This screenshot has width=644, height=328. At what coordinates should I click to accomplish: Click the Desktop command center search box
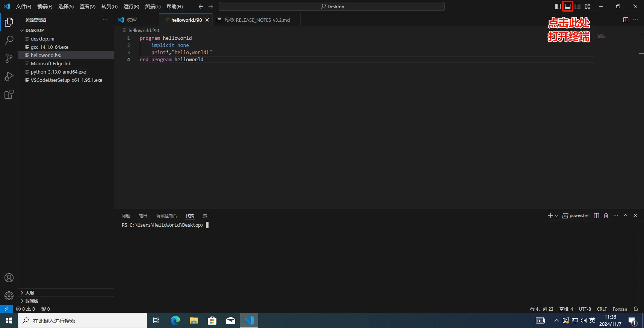tap(332, 6)
